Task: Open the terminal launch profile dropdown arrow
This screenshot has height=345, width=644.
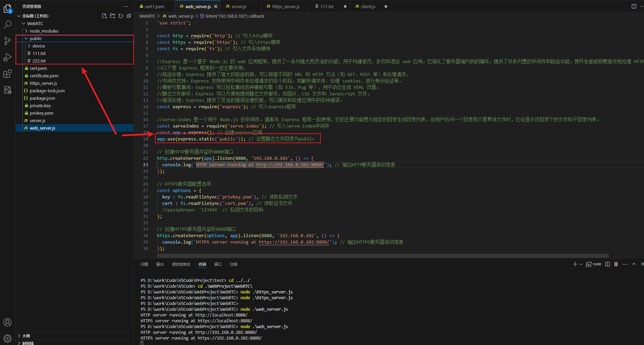Action: tap(581, 264)
